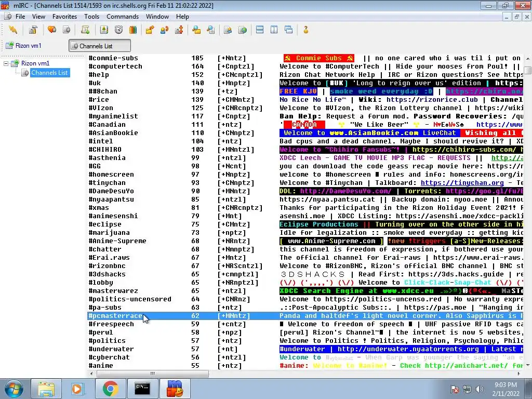Open the Windows Start button
532x399 pixels.
tap(14, 389)
